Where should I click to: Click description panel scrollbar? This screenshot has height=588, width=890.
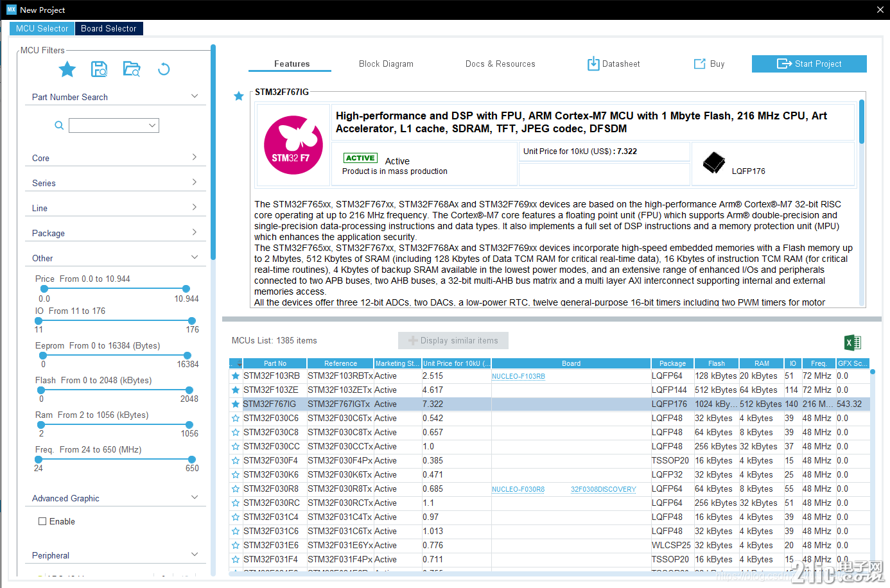tap(862, 121)
